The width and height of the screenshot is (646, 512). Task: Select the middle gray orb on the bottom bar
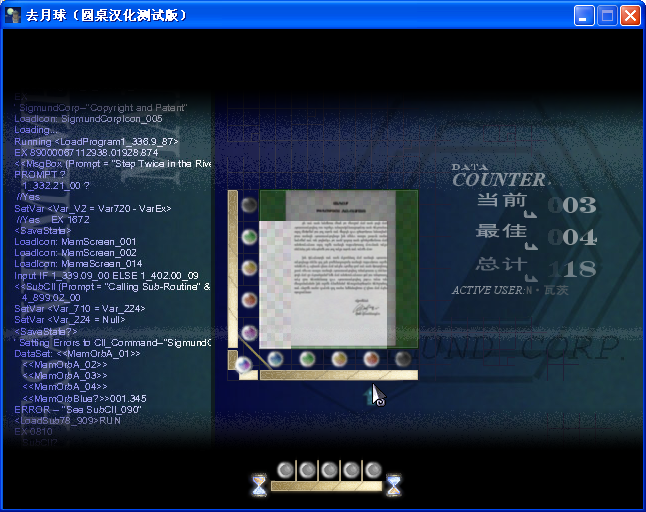click(x=329, y=470)
